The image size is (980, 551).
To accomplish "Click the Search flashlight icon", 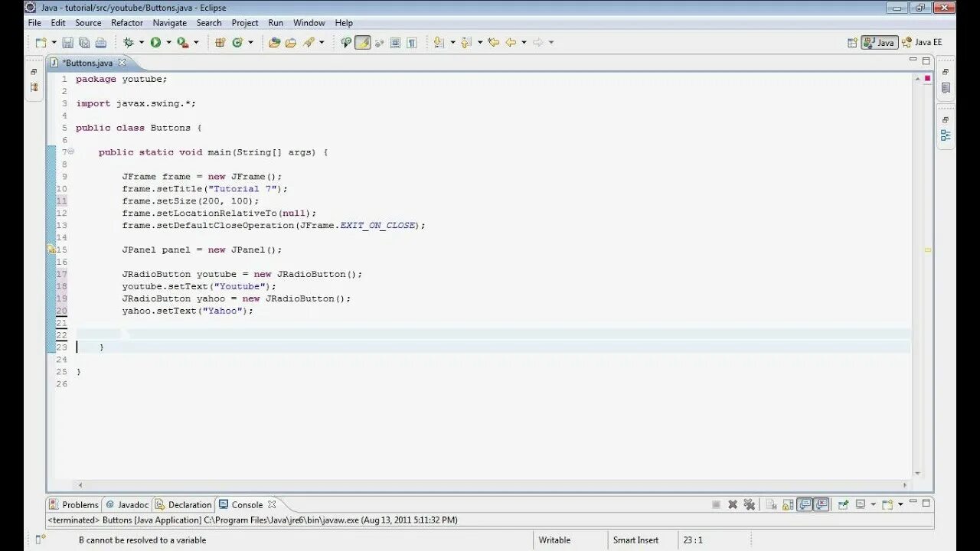I will click(309, 43).
